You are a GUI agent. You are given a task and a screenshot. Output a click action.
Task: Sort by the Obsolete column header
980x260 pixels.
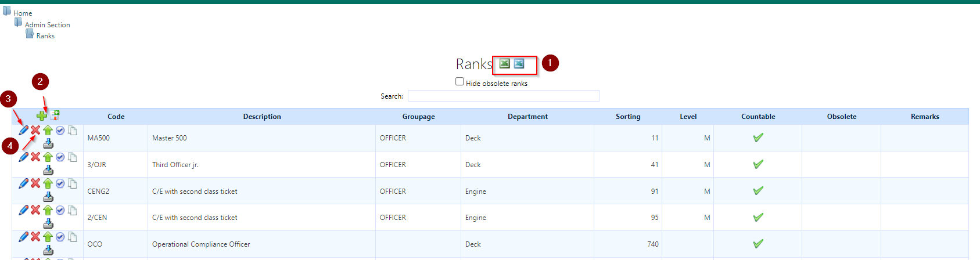point(842,117)
